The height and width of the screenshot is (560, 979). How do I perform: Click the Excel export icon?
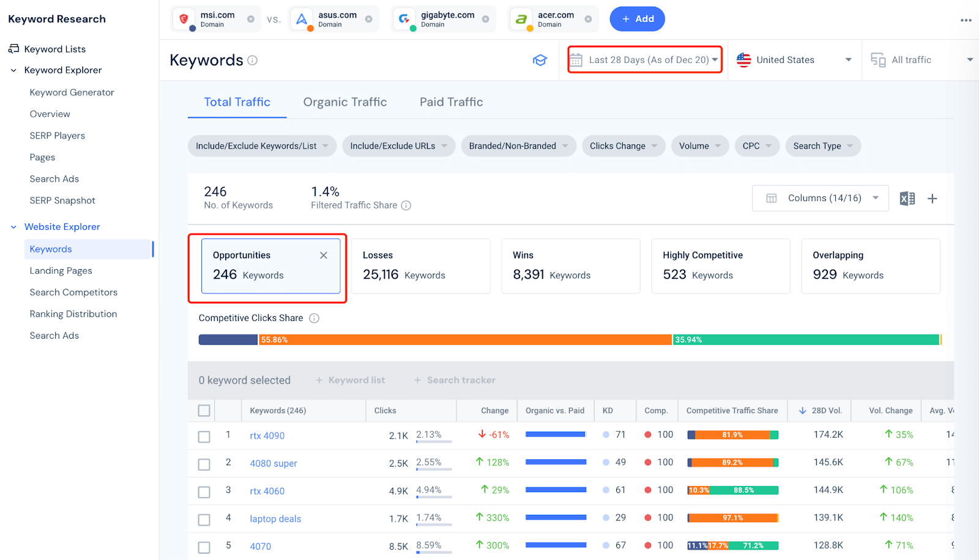[x=907, y=199]
